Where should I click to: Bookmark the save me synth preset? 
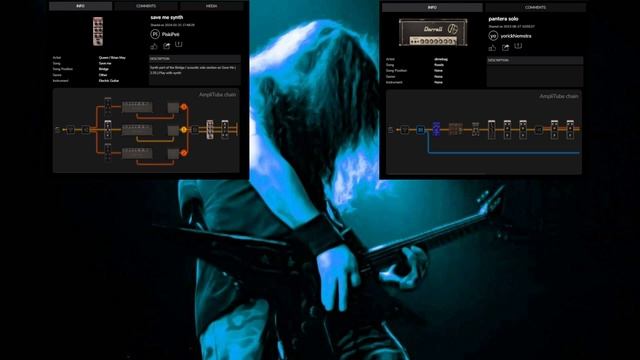point(179,44)
